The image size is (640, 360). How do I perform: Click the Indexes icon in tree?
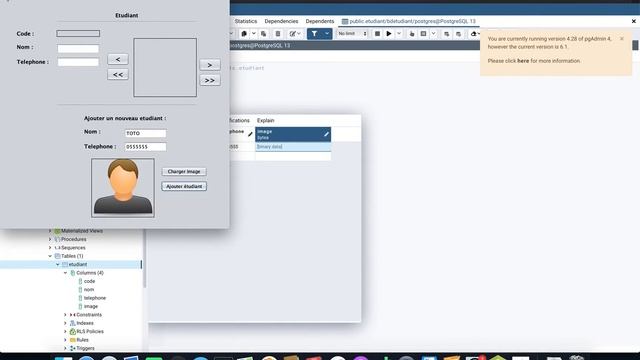(x=73, y=323)
